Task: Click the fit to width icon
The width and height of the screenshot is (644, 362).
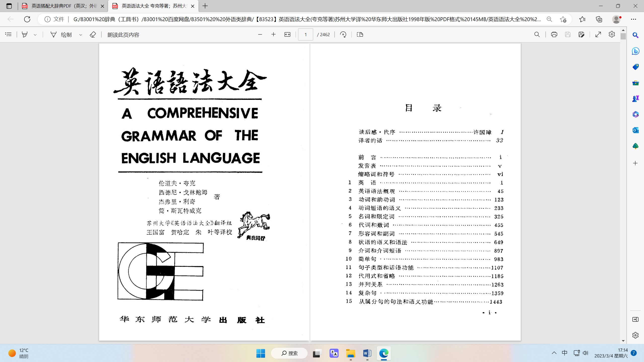Action: (287, 34)
